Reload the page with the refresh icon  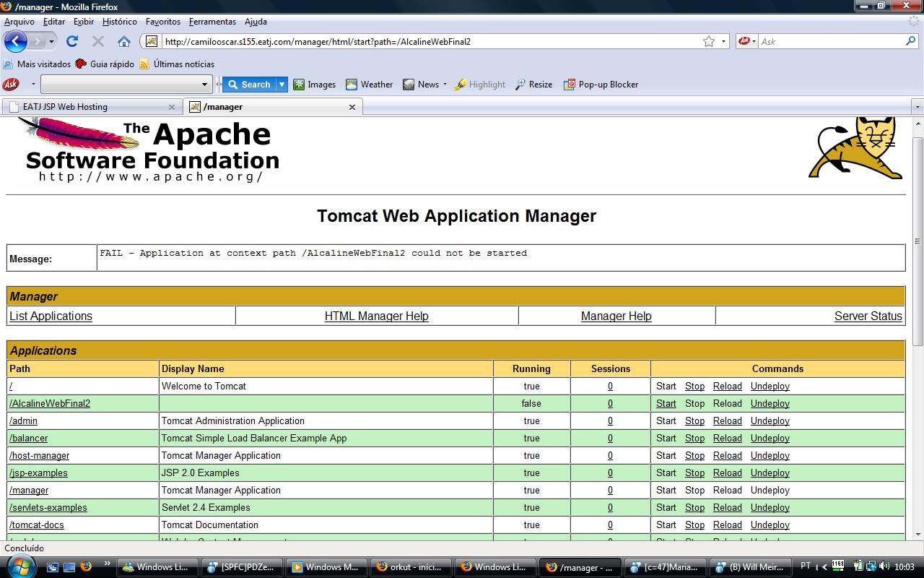72,41
